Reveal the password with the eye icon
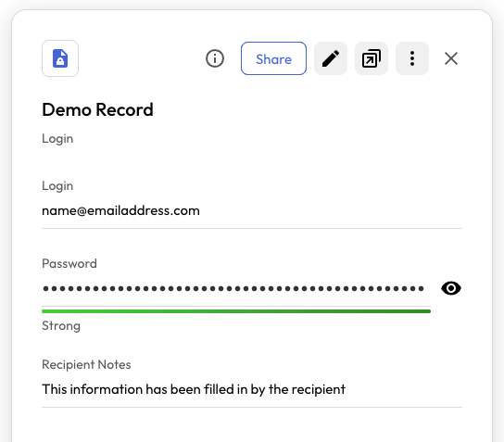This screenshot has height=442, width=504. [x=451, y=288]
